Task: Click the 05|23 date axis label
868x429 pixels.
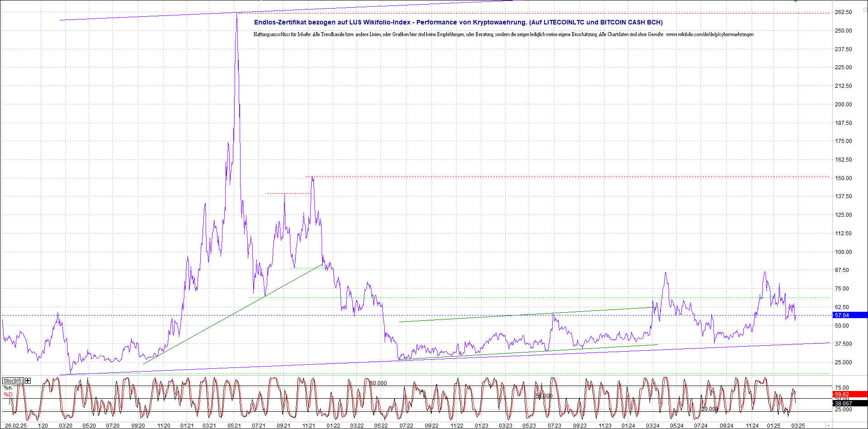Action: (x=529, y=426)
